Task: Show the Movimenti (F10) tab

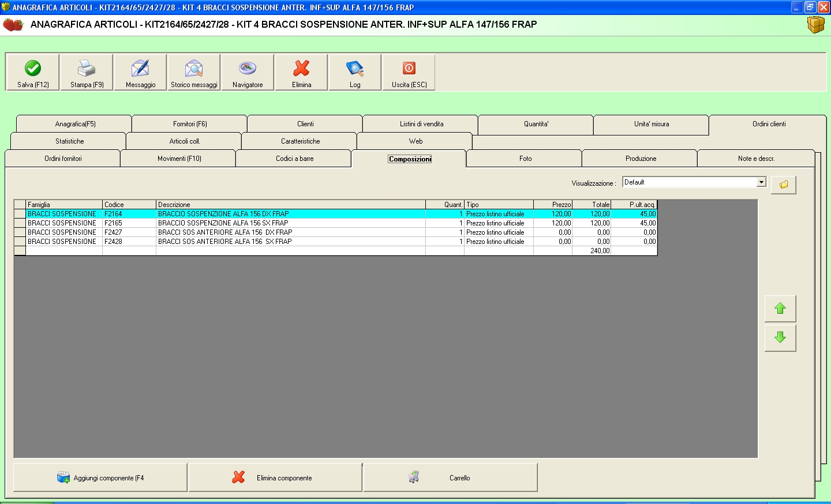Action: tap(179, 159)
